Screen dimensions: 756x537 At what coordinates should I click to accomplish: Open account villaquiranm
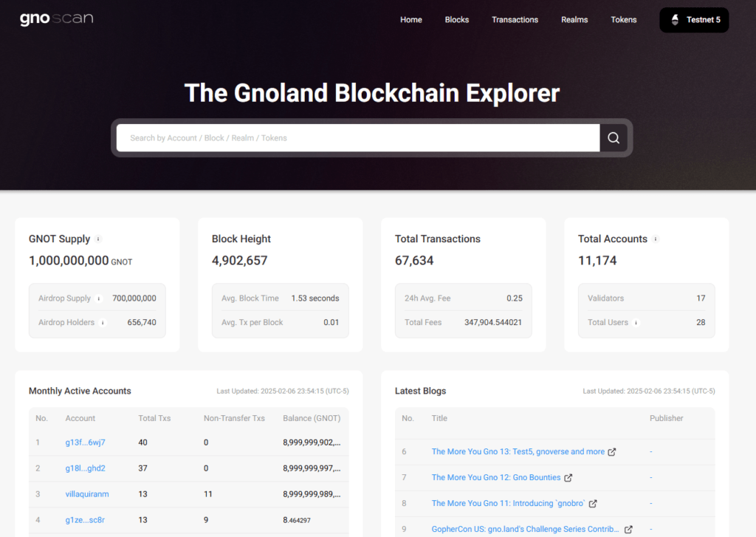87,494
